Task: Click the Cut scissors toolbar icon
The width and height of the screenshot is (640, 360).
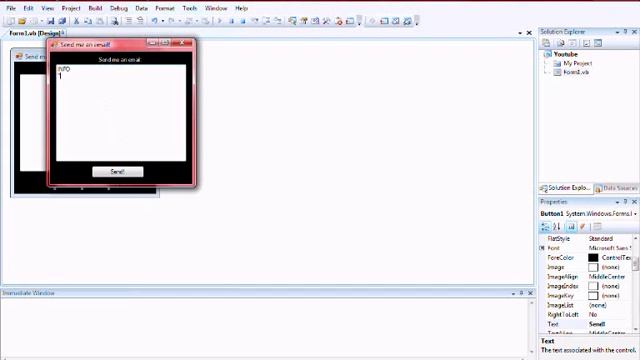Action: 76,21
